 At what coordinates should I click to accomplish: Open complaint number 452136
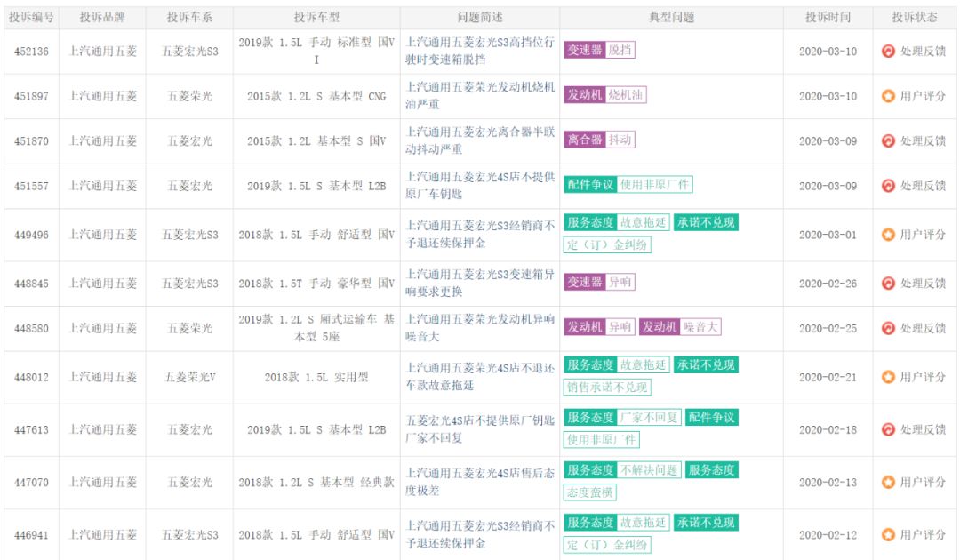click(31, 52)
